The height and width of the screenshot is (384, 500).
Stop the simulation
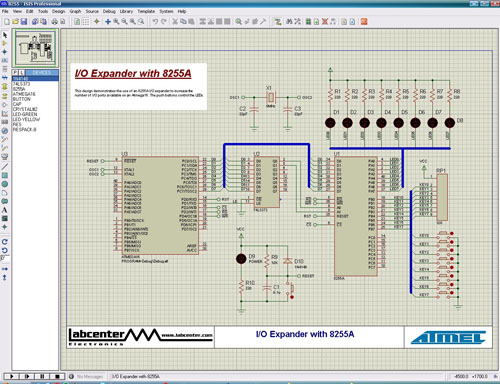coord(57,376)
